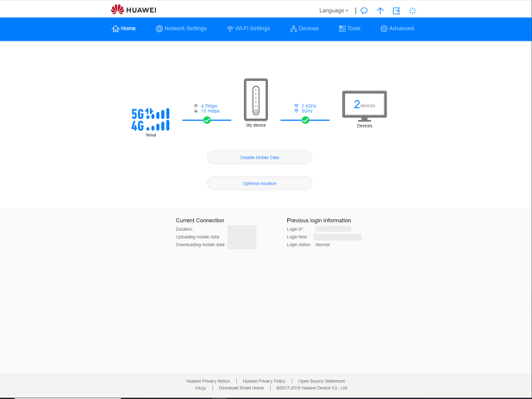532x399 pixels.
Task: Click the Huawei logo
Action: [x=134, y=9]
